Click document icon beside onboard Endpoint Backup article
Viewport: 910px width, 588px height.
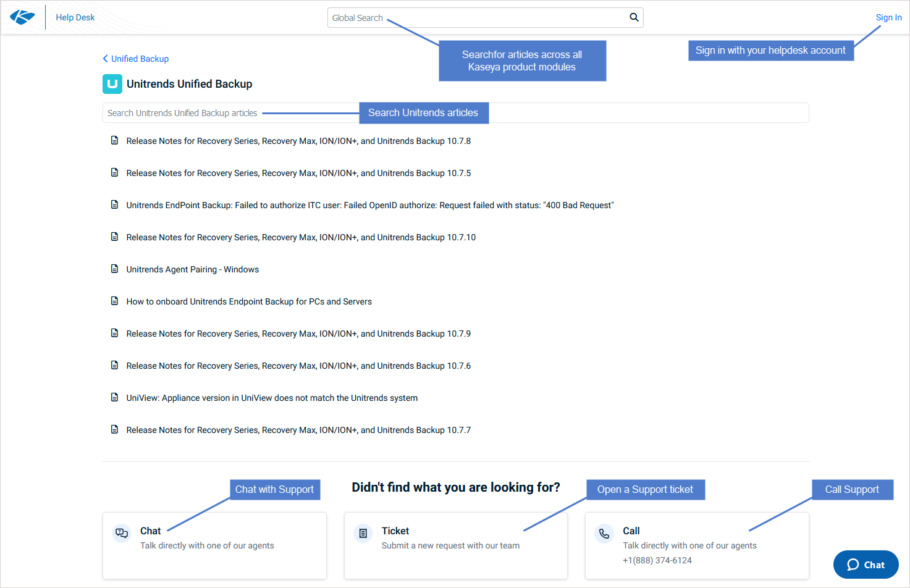(114, 301)
